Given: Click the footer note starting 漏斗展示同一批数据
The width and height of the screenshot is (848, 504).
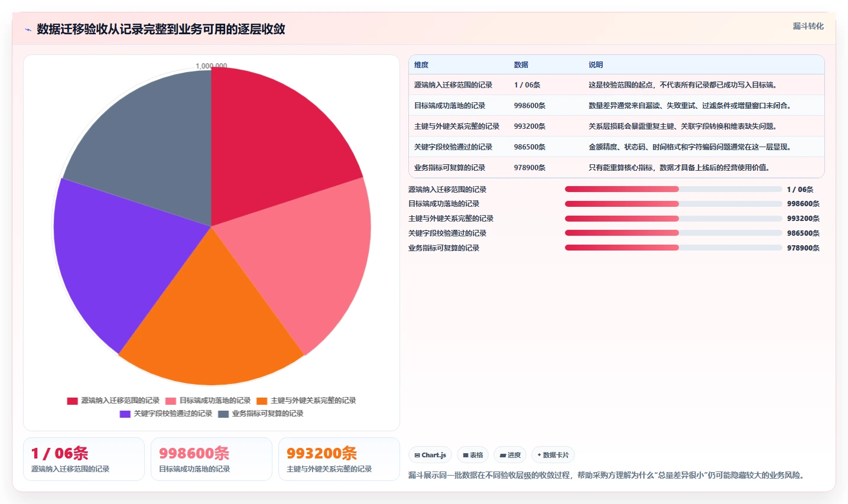Looking at the screenshot, I should coord(606,475).
